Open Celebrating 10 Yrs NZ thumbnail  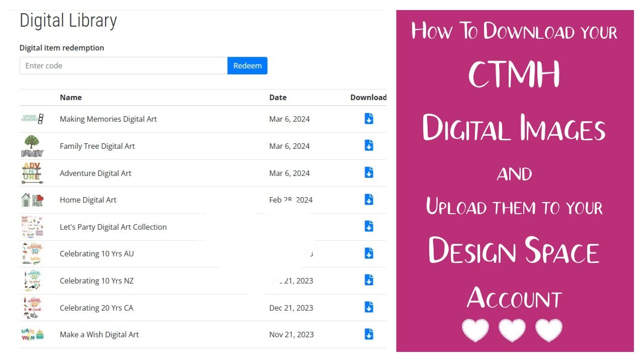point(32,281)
